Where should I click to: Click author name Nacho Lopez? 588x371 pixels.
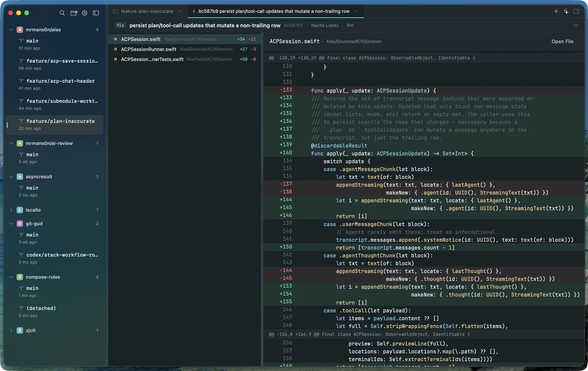pyautogui.click(x=325, y=25)
